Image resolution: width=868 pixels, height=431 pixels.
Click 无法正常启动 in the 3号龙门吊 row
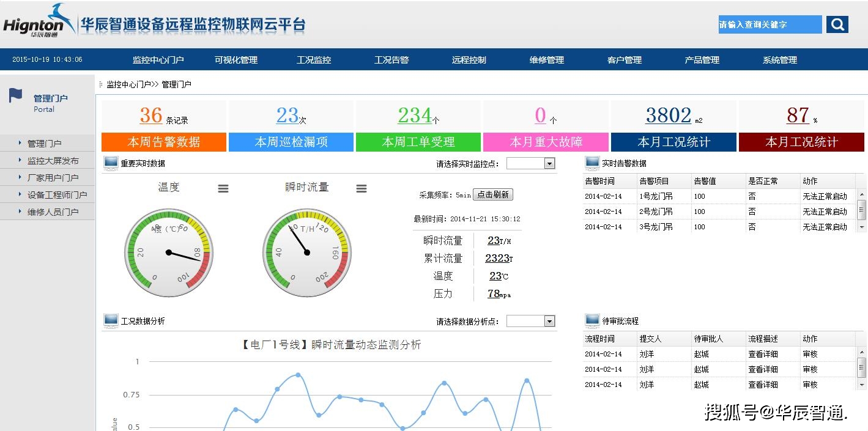[x=825, y=227]
